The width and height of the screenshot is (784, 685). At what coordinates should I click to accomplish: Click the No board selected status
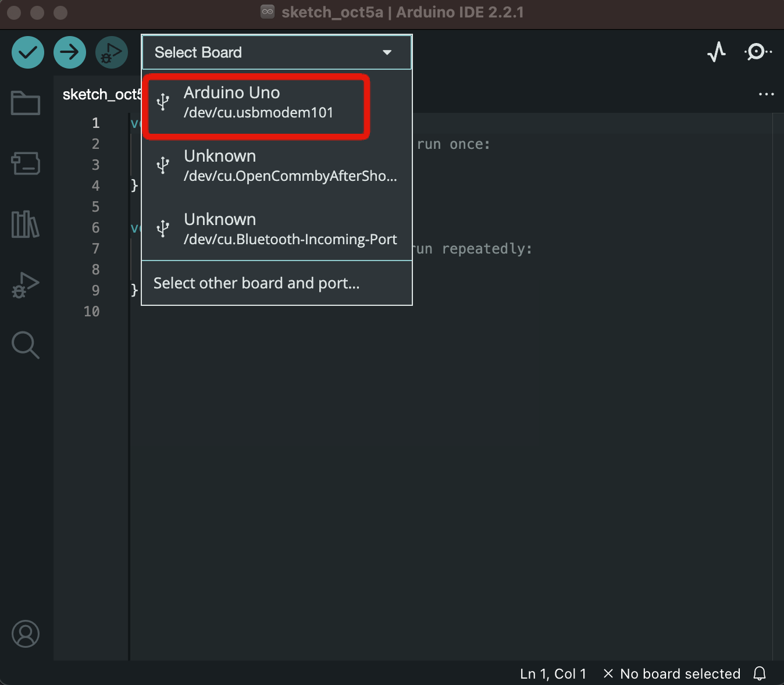pyautogui.click(x=672, y=673)
